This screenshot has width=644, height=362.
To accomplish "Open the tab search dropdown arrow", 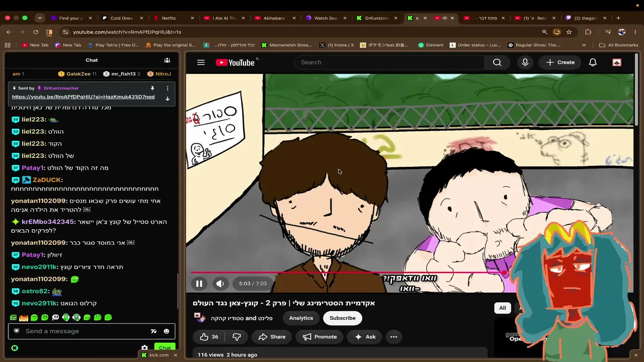I will click(x=40, y=18).
